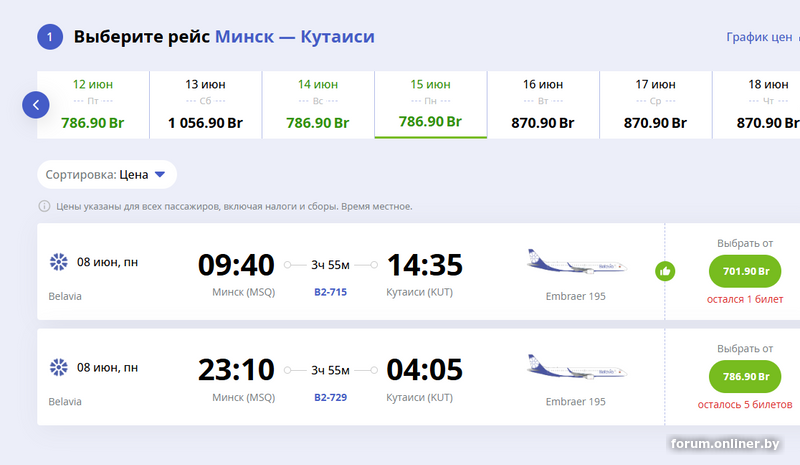Click the thumbs-up recommended flight icon
Screen dimensions: 800x465
(665, 271)
